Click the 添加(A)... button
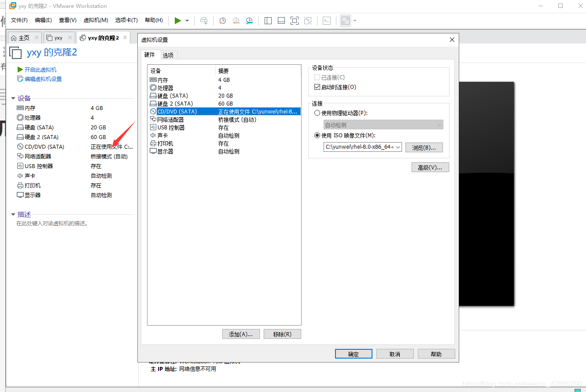Image resolution: width=586 pixels, height=392 pixels. point(241,334)
